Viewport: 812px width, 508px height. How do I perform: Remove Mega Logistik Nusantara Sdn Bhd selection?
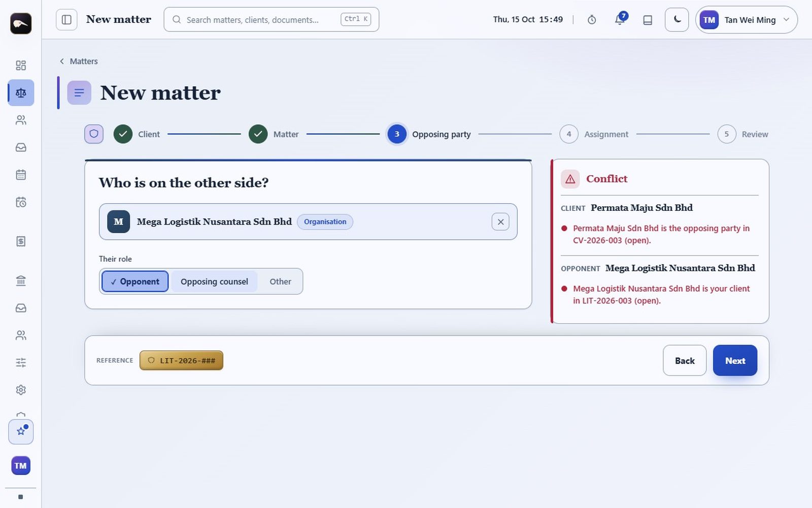500,221
